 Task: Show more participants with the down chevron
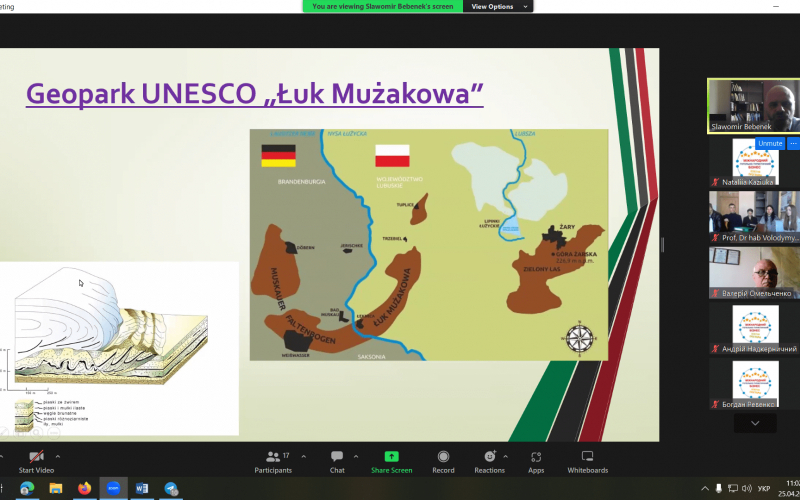pyautogui.click(x=755, y=423)
